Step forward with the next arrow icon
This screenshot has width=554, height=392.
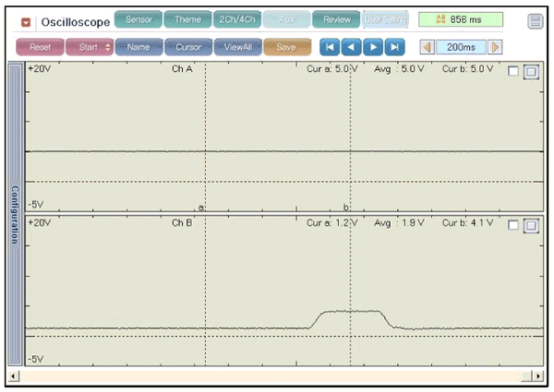pyautogui.click(x=372, y=46)
